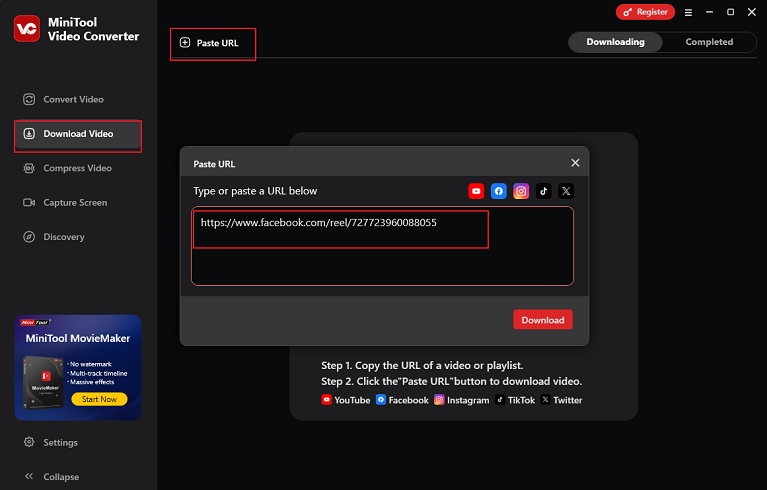This screenshot has height=490, width=767.
Task: Click inside the URL text field
Action: [x=383, y=246]
